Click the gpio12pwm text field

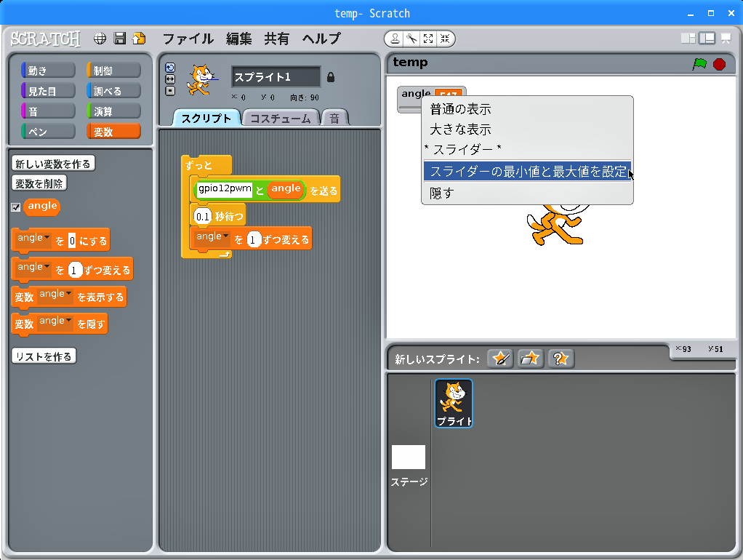pos(225,188)
